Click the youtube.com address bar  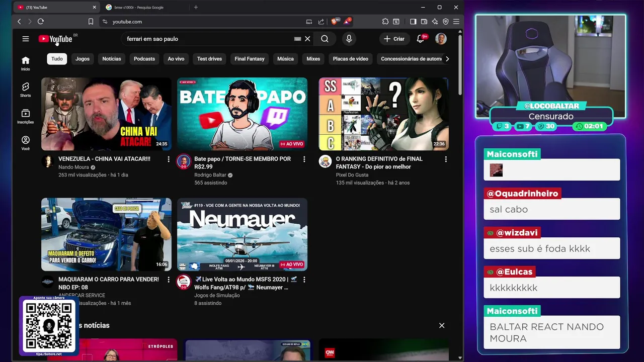tap(201, 22)
